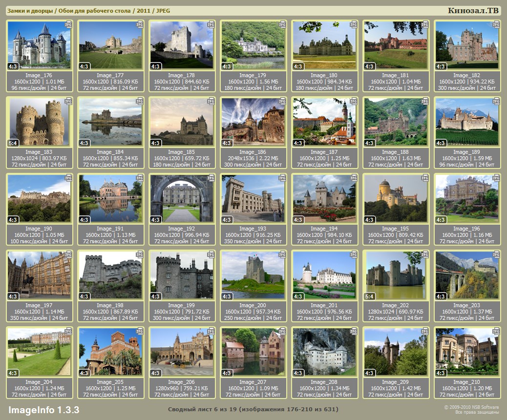507x420 pixels.
Task: Click the '1280x960 | 759.21 КБ' text
Action: tap(181, 388)
